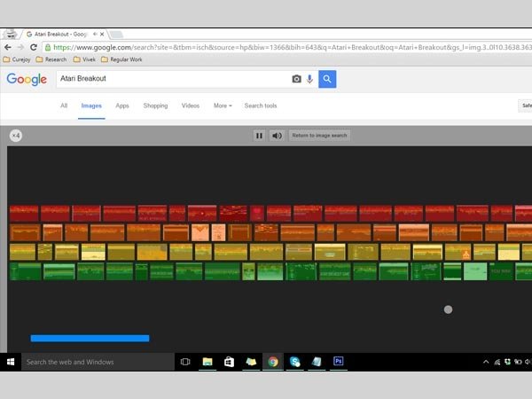Click the Google logo
This screenshot has width=532, height=399.
coord(27,79)
